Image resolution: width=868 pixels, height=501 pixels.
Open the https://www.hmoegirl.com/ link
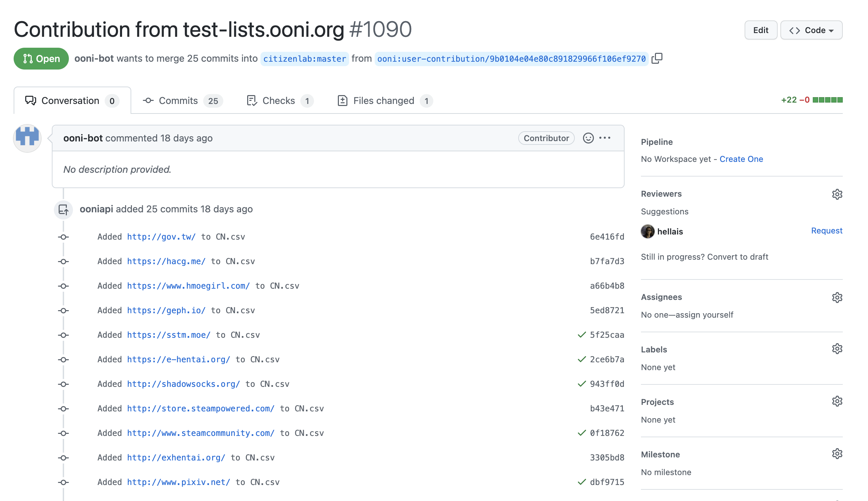point(188,286)
